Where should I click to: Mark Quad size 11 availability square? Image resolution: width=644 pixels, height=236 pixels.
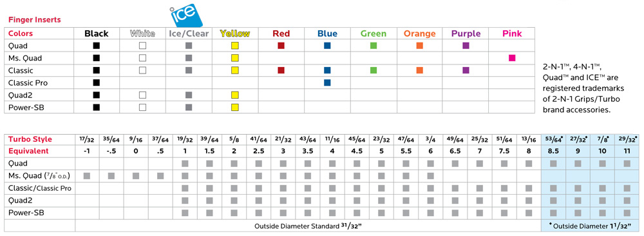pos(627,164)
